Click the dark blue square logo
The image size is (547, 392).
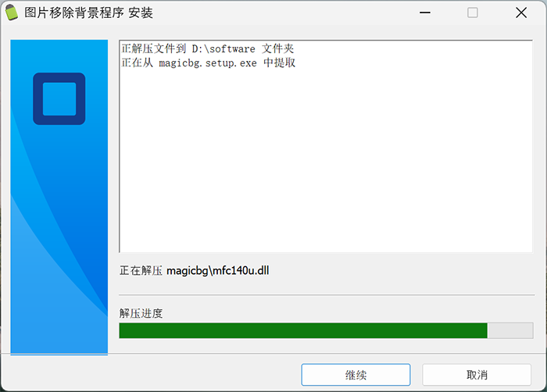[59, 98]
